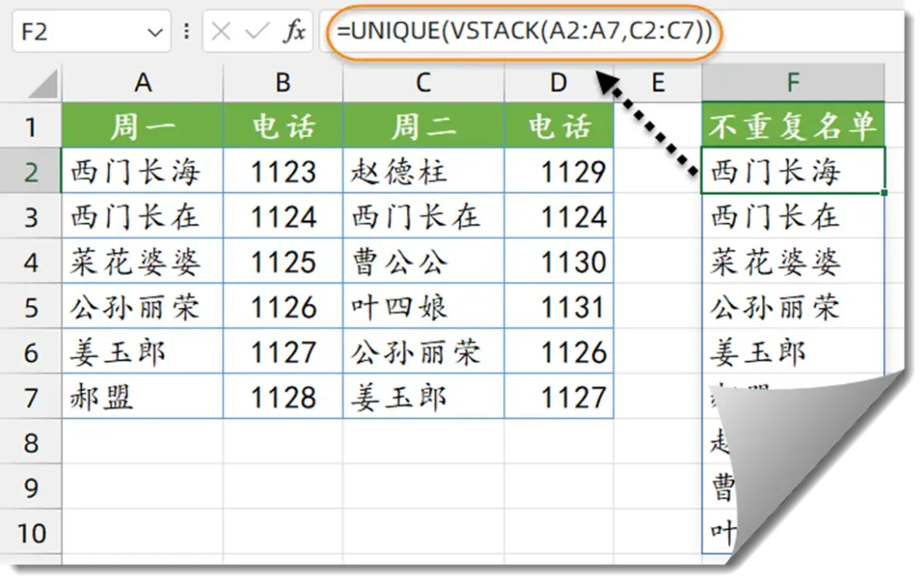Select cell C6 公孙丽荣
This screenshot has height=584, width=924.
(423, 352)
